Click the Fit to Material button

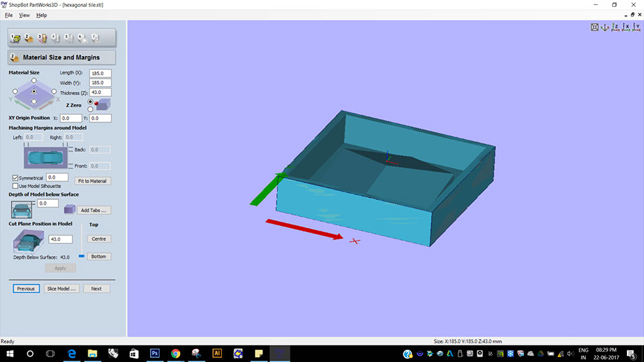92,181
